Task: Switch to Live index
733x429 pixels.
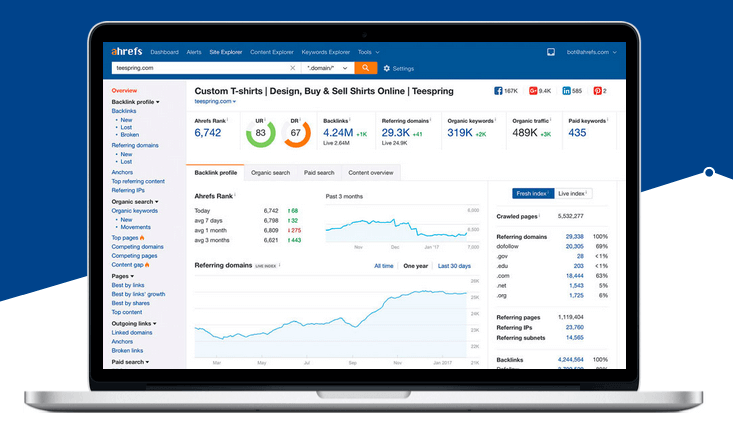Action: (573, 193)
